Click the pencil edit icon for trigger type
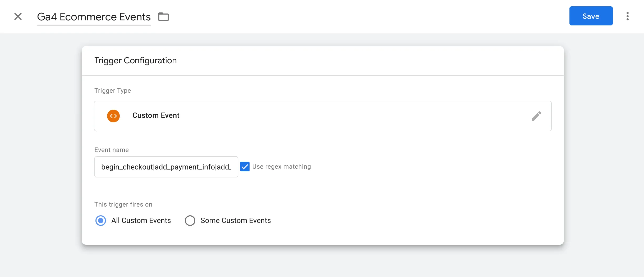 click(536, 116)
